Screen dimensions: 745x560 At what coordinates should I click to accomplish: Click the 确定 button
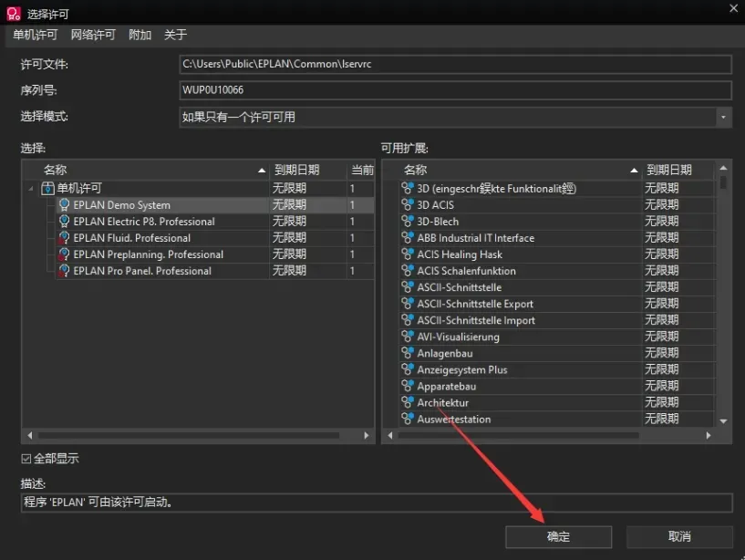coord(558,536)
